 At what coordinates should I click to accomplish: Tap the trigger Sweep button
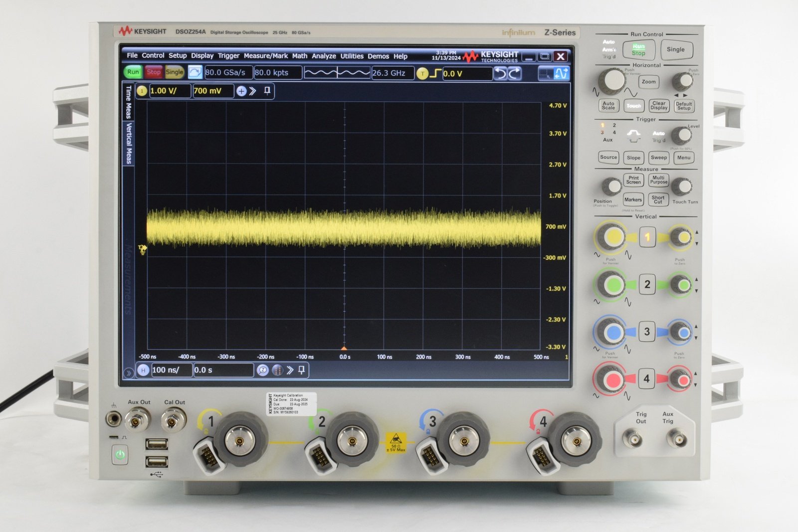(x=659, y=158)
